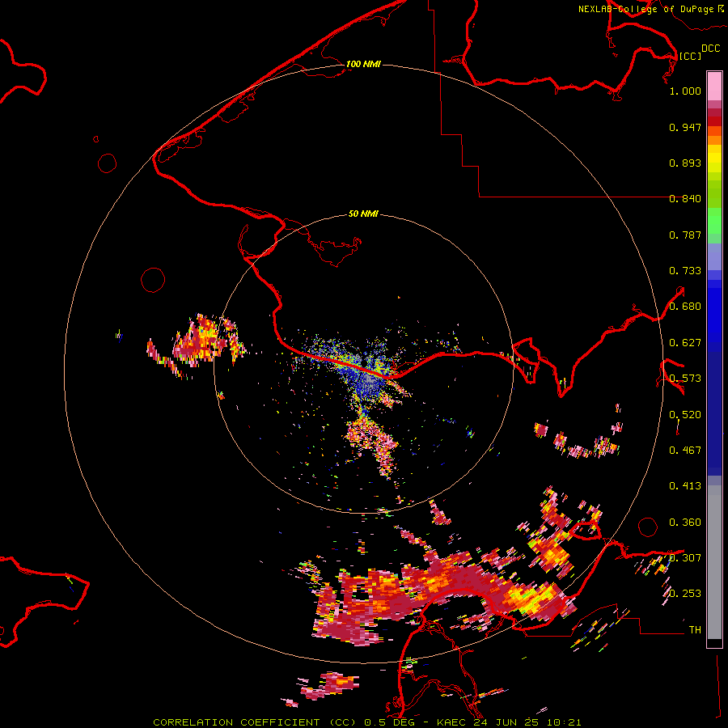The height and width of the screenshot is (728, 728).
Task: Click the 0.627 scale value
Action: [x=685, y=343]
